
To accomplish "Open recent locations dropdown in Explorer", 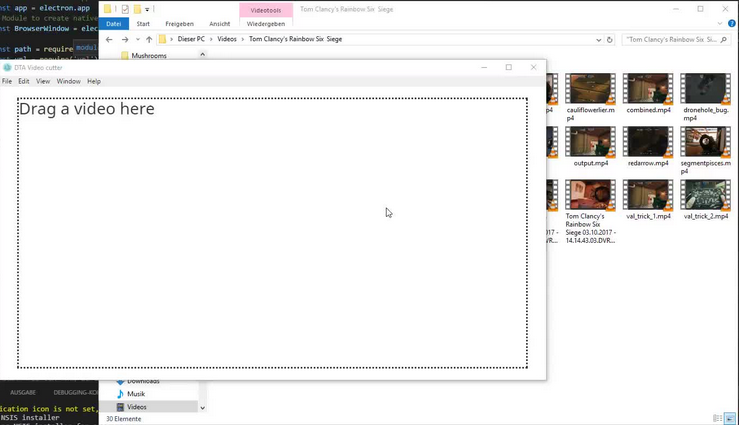I will coord(138,40).
